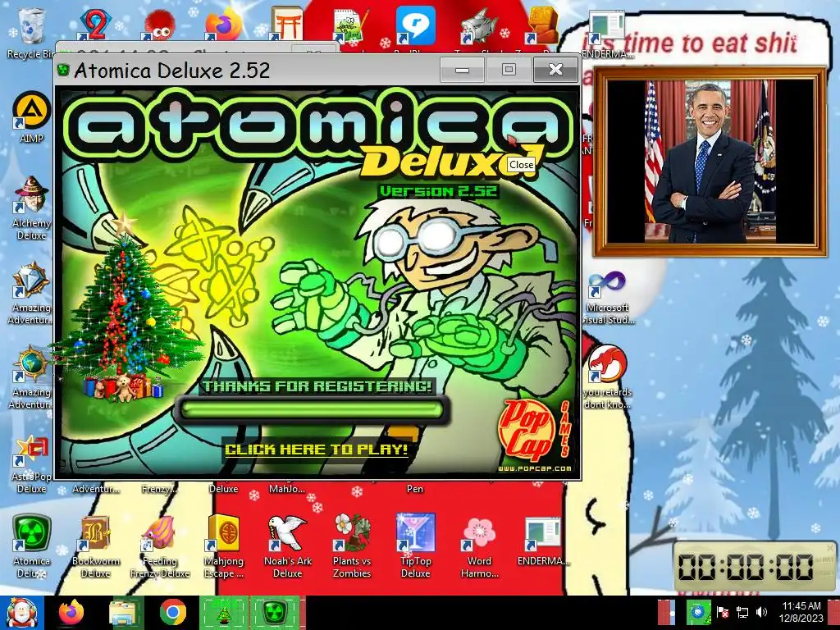Launch Atomica Deluxe desktop shortcut

point(31,546)
